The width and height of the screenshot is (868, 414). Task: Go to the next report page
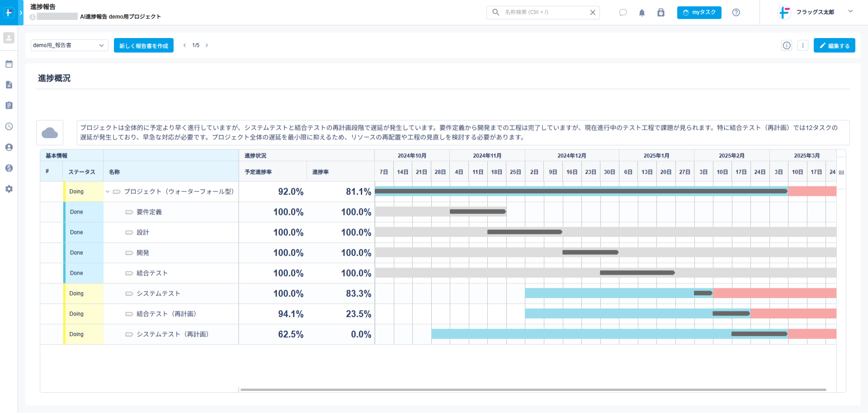207,45
